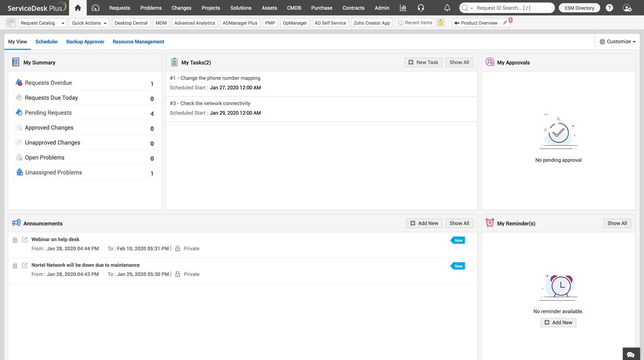Delete the Webinar on help desk announcement
This screenshot has width=644, height=360.
pos(15,240)
